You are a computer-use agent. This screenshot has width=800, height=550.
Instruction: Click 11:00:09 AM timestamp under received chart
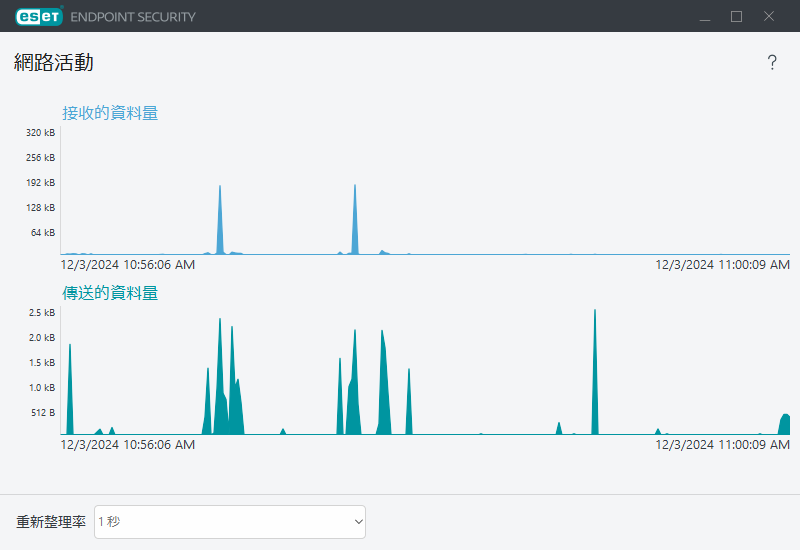click(x=722, y=265)
